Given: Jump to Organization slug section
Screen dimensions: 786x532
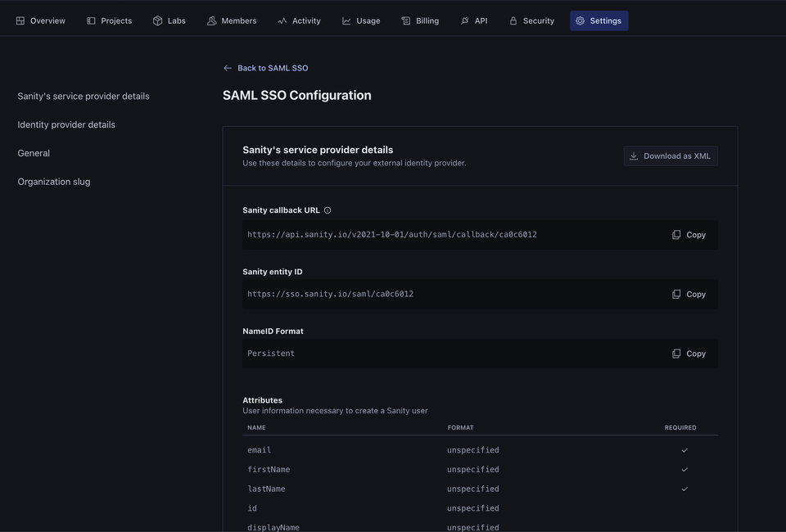Looking at the screenshot, I should [54, 182].
